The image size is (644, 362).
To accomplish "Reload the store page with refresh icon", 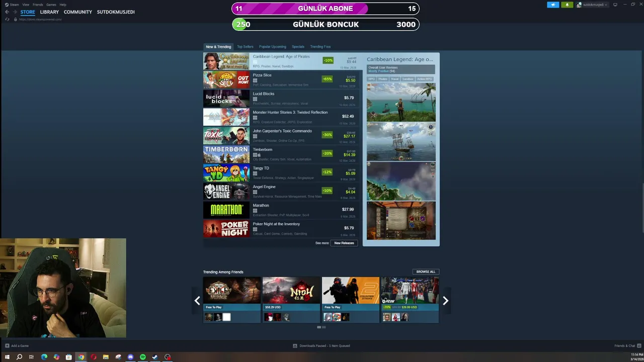I will coord(7,19).
